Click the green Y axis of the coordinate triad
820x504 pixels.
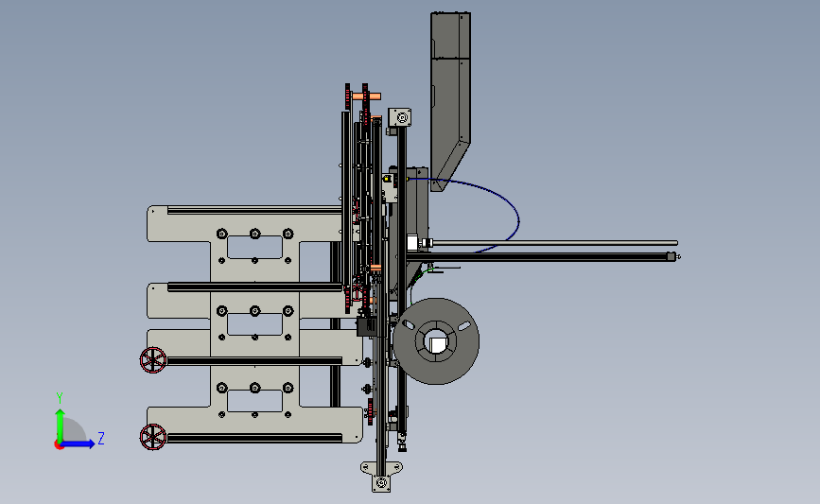point(60,426)
